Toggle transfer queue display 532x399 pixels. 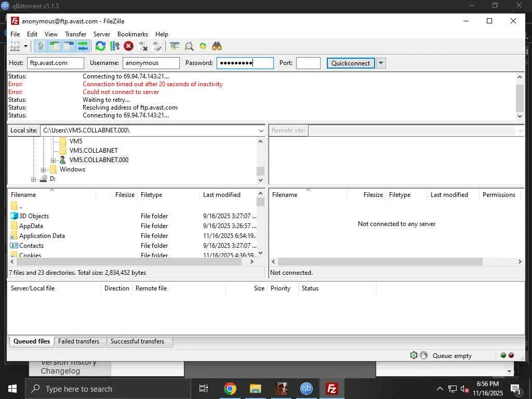click(83, 46)
